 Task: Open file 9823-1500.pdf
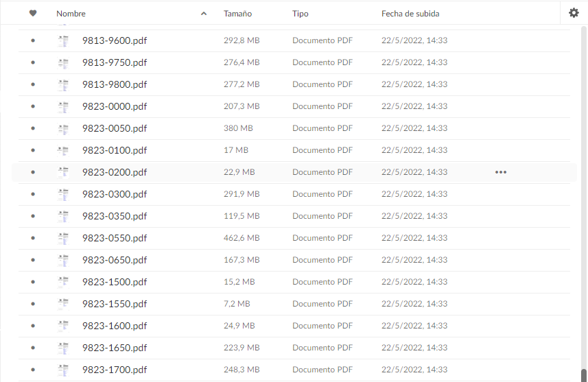(115, 282)
